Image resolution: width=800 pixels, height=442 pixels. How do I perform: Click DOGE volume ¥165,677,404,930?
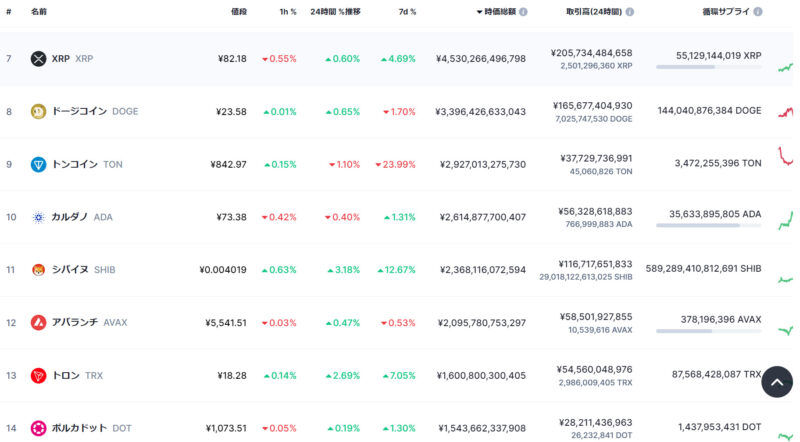(592, 106)
